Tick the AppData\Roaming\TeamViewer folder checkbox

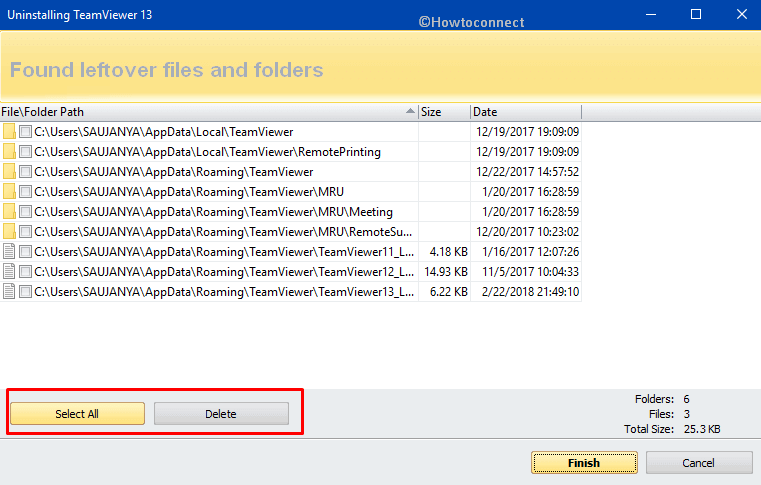pos(25,171)
